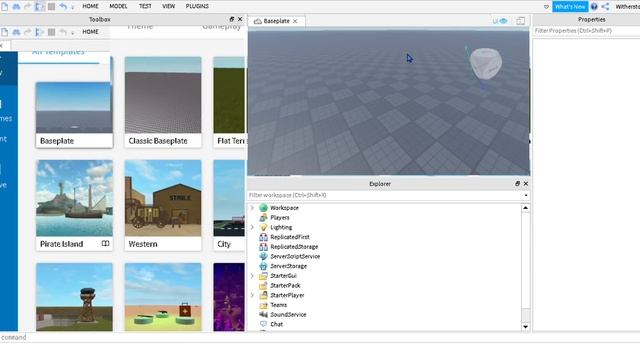Click the heart favorites icon

pyautogui.click(x=546, y=7)
